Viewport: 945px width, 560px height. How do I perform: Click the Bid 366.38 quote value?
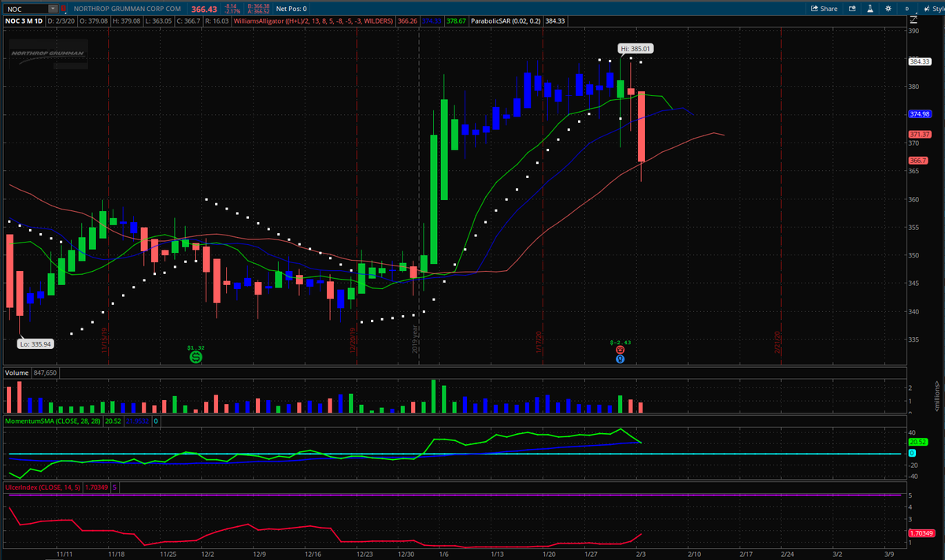[x=257, y=6]
